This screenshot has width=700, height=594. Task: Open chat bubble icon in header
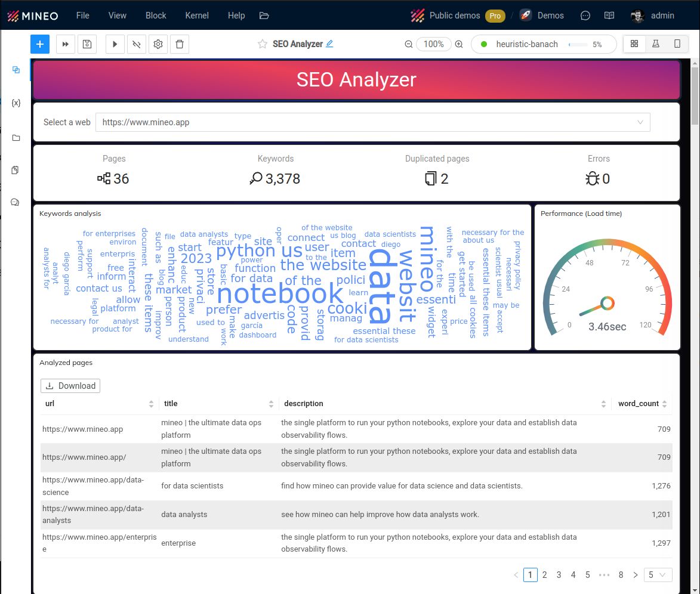coord(585,16)
